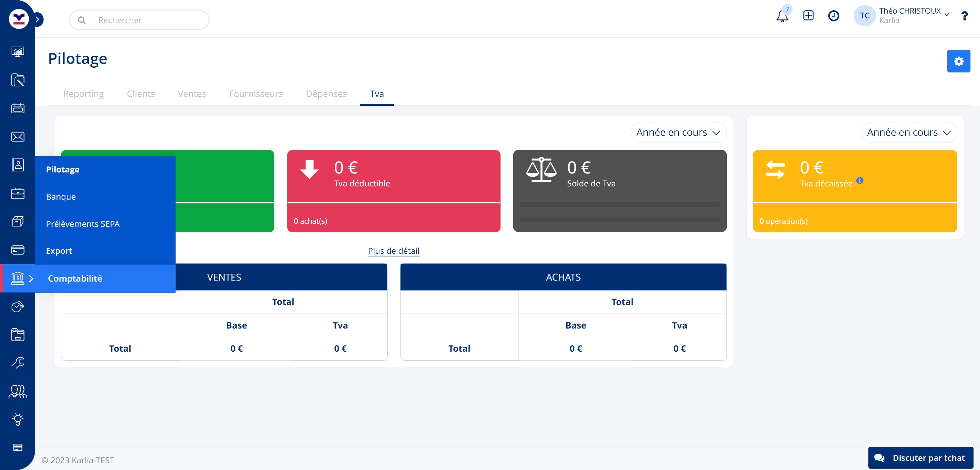The width and height of the screenshot is (980, 470).
Task: Click Tva décaissée info icon
Action: (x=860, y=181)
